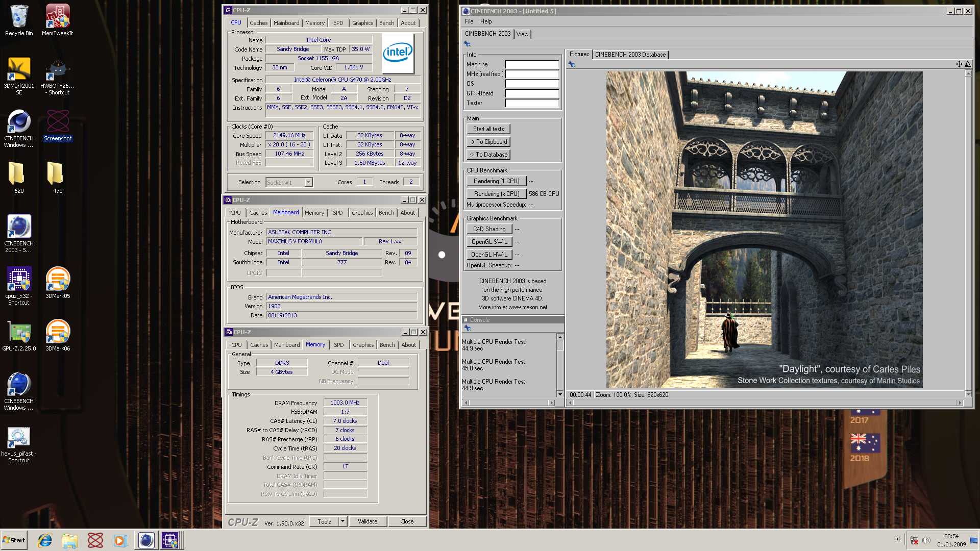Click the To Clipboard button
Screen dimensions: 980x551
click(x=488, y=142)
